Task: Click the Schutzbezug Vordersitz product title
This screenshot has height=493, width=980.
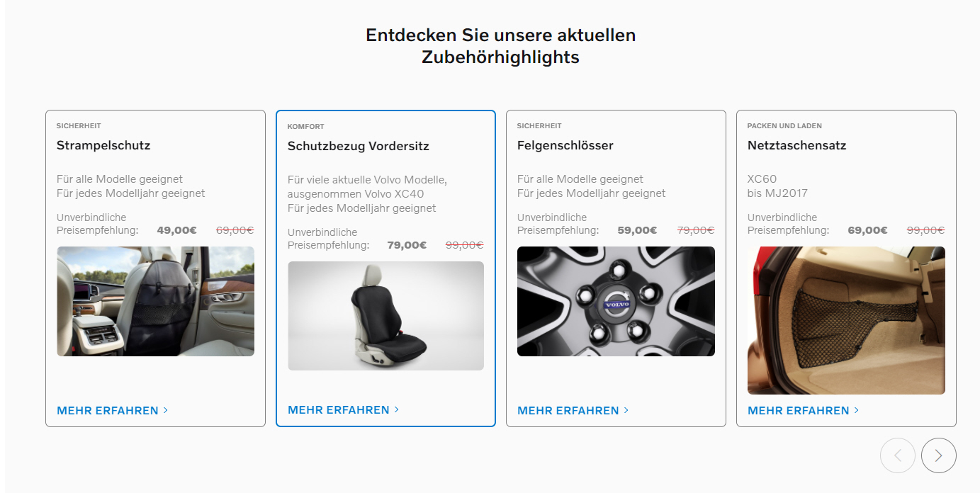Action: [x=359, y=146]
